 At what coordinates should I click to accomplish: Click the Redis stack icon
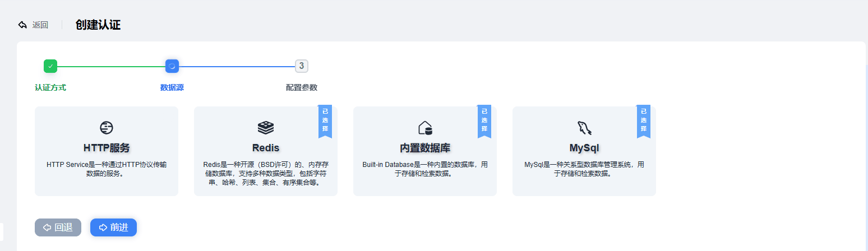[266, 128]
